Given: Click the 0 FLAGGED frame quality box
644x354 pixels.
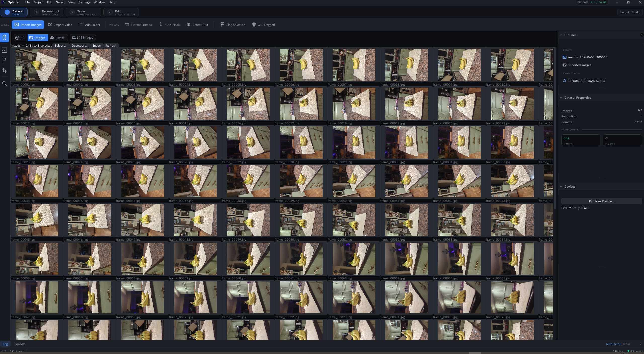Looking at the screenshot, I should pos(622,140).
